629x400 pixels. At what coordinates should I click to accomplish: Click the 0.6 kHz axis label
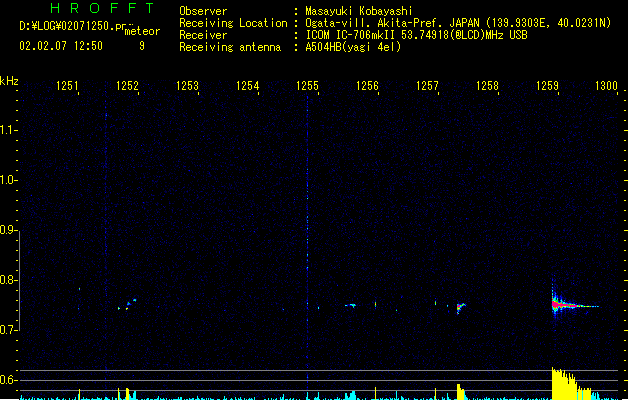(x=8, y=380)
